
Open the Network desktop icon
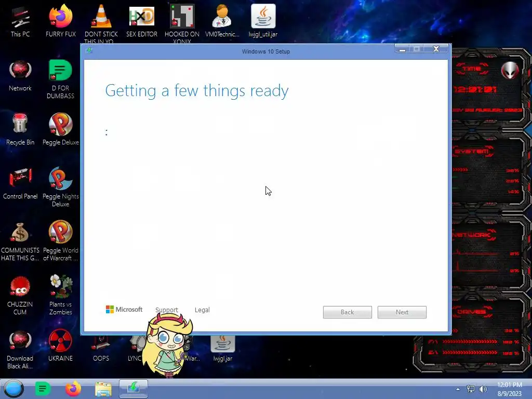point(20,75)
